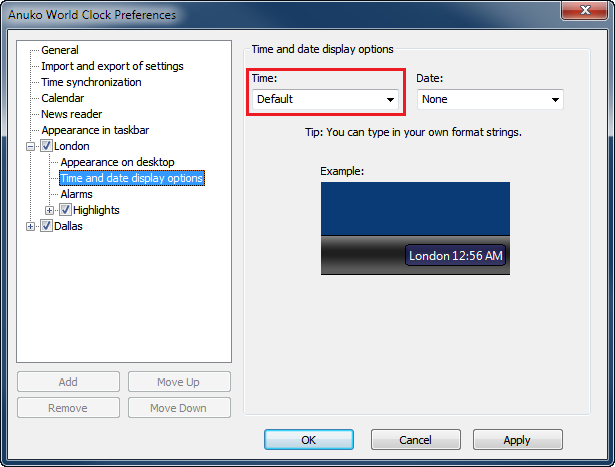Viewport: 615px width, 467px height.
Task: Expand the Dallas tree node
Action: [x=30, y=227]
